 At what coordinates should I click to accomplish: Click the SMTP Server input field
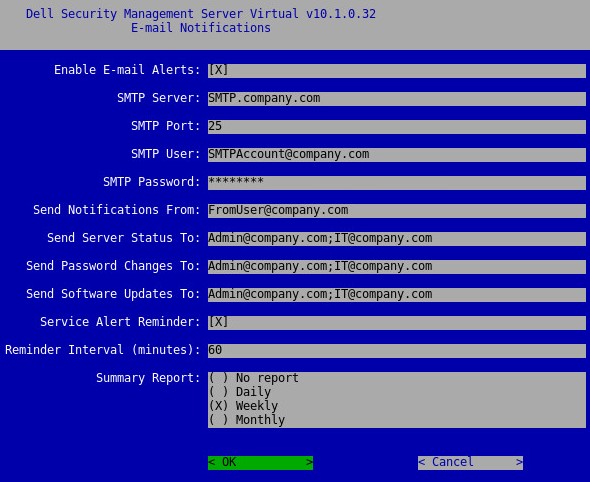coord(397,99)
